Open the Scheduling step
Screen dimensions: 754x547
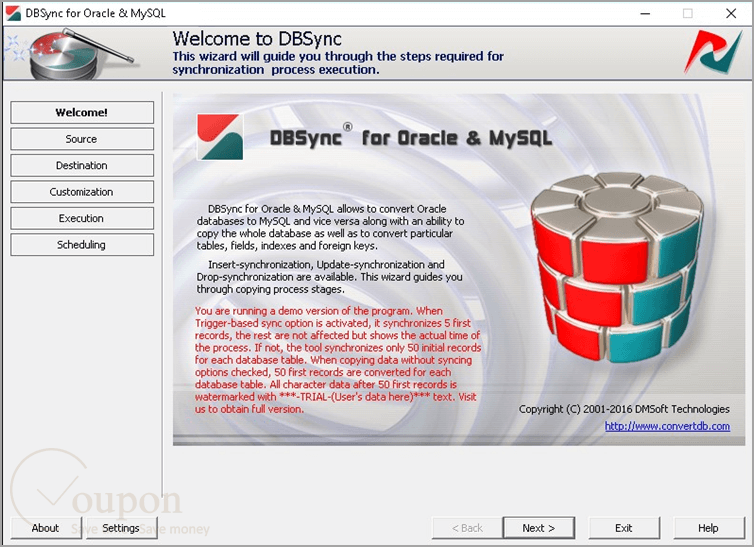82,245
